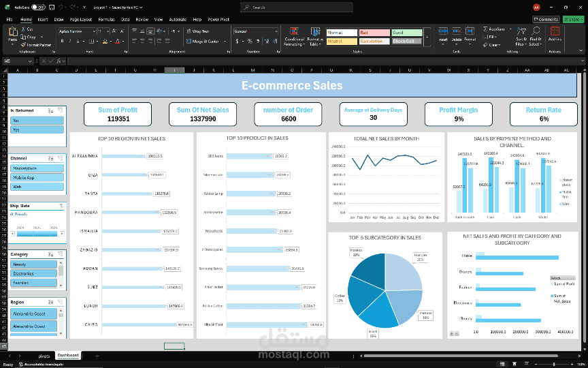Image resolution: width=588 pixels, height=368 pixels.
Task: Click the Add-ins icon
Action: click(555, 31)
